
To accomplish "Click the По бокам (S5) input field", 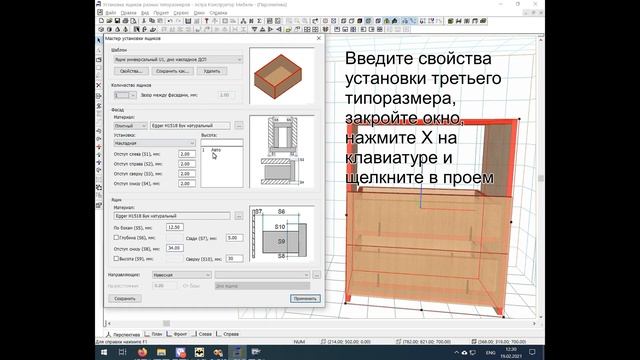I will point(175,227).
